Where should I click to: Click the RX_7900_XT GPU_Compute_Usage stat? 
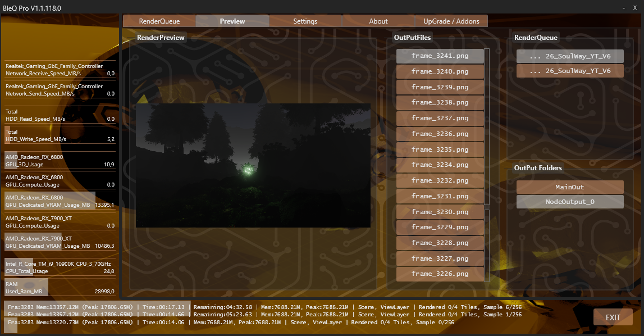tap(60, 222)
